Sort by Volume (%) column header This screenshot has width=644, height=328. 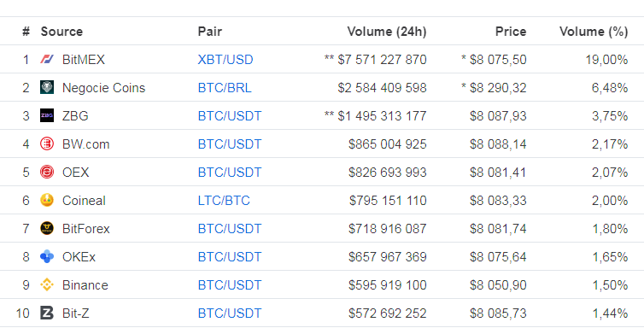[x=594, y=32]
